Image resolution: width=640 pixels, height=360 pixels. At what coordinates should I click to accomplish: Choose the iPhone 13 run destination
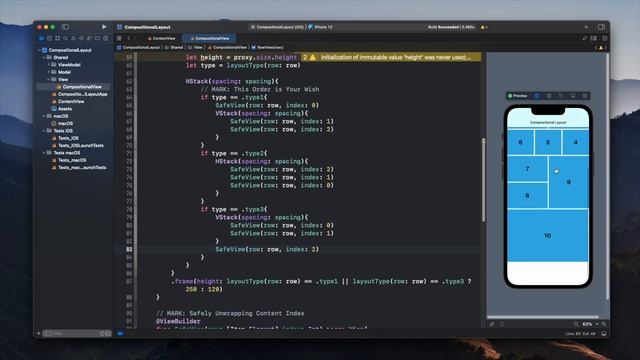coord(320,27)
